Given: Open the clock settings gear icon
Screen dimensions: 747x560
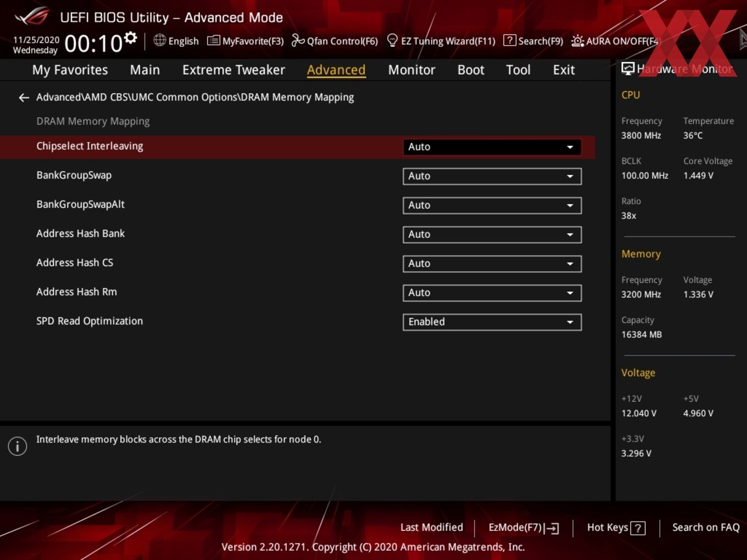Looking at the screenshot, I should coord(131,37).
